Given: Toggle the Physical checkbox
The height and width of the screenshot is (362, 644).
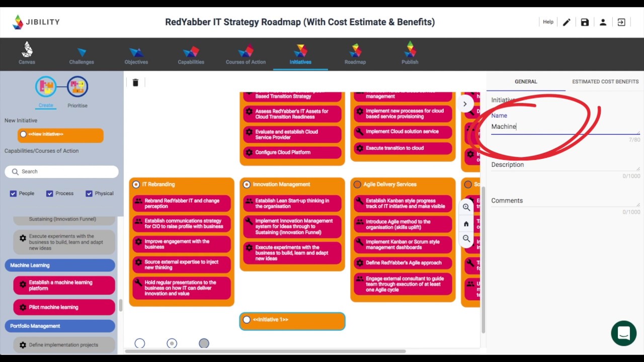Looking at the screenshot, I should point(89,194).
